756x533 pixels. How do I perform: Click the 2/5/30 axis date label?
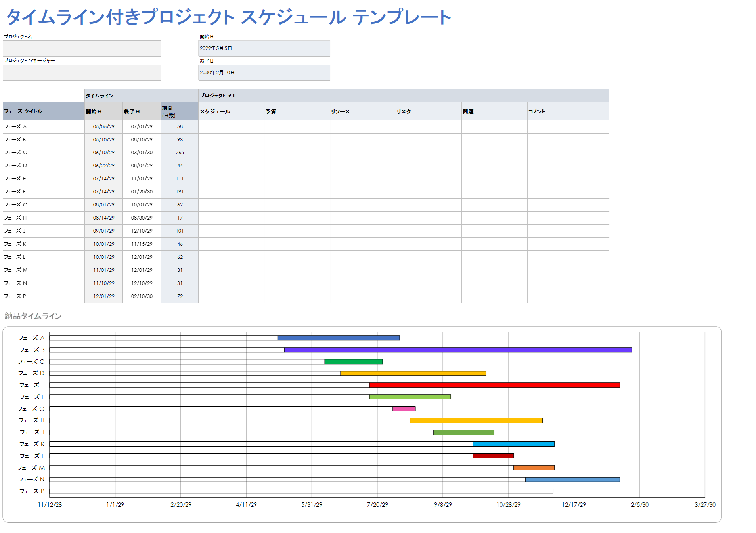point(640,505)
